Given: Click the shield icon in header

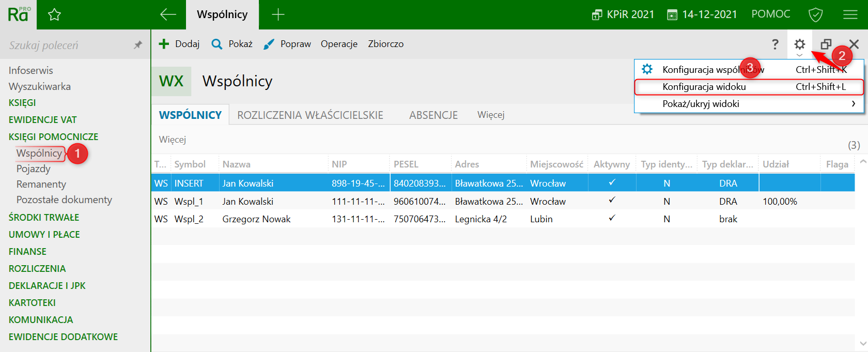Looking at the screenshot, I should [x=815, y=14].
